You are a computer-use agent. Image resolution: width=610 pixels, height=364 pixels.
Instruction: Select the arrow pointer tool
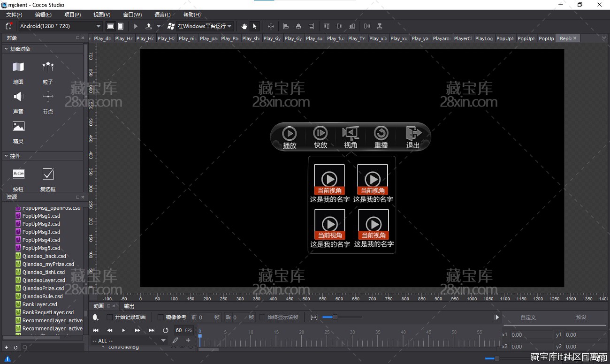tap(255, 26)
